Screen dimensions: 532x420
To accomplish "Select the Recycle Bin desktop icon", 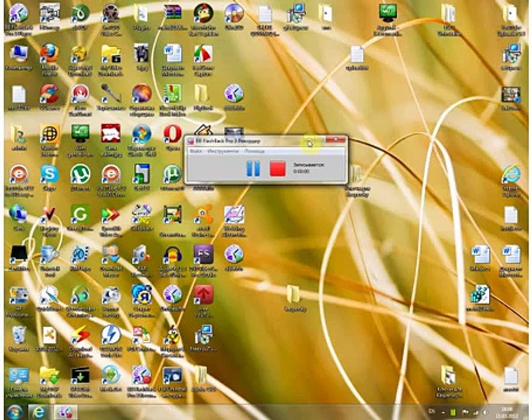I will [x=18, y=338].
